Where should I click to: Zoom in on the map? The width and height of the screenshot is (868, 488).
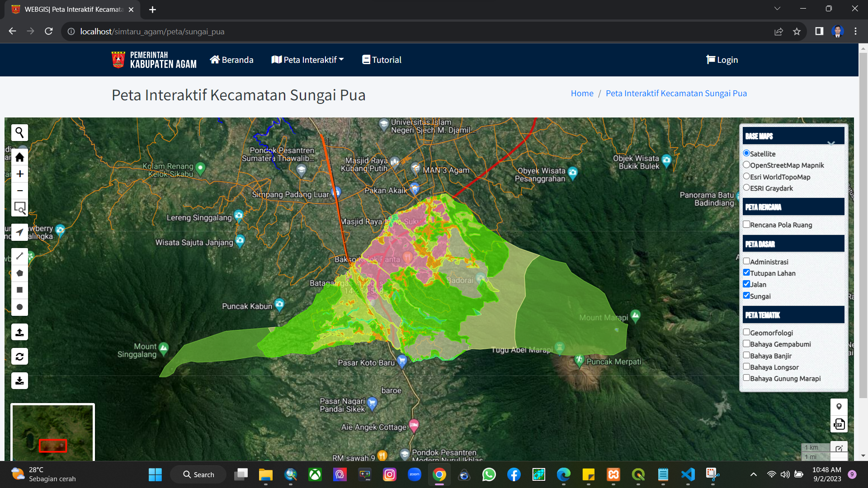click(x=19, y=174)
